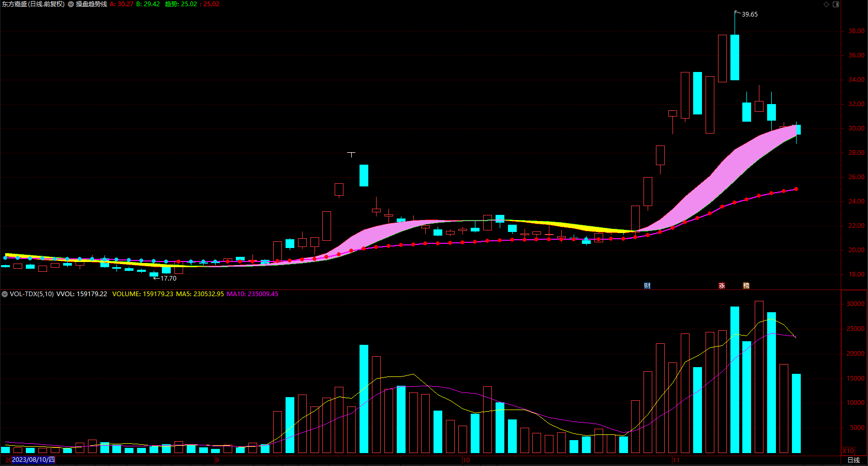Click the orange 榜 marker icon
Image resolution: width=868 pixels, height=466 pixels.
tap(746, 286)
